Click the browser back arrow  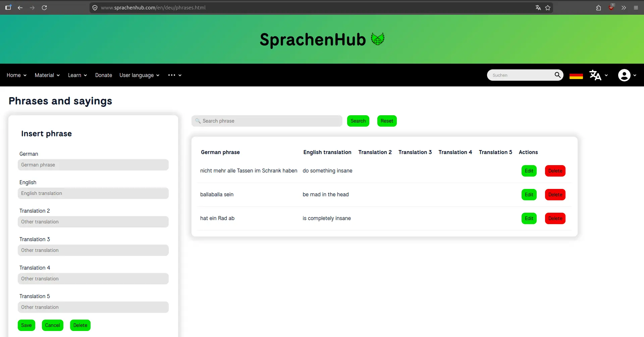click(x=20, y=8)
